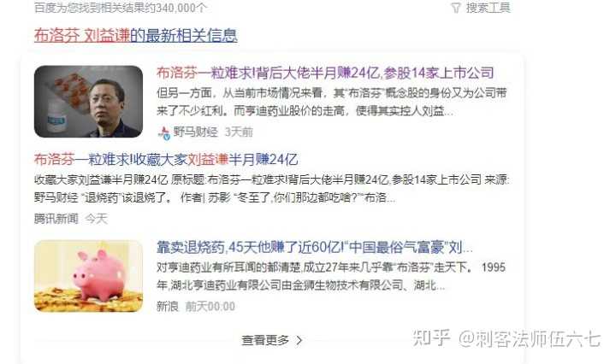This screenshot has width=616, height=364.
Task: Open 布洛芬一粒难求!收藏大家刘益谦半月赚24亿 result
Action: click(166, 159)
